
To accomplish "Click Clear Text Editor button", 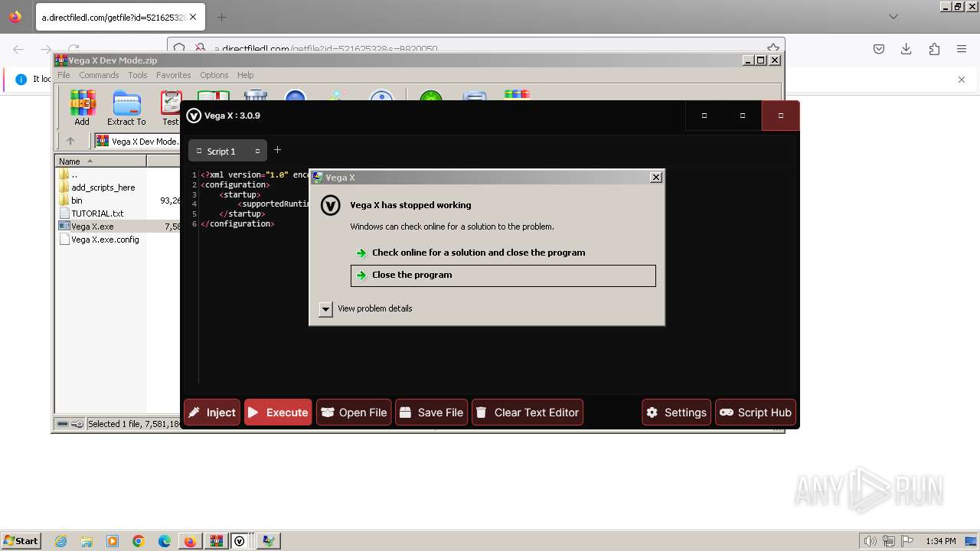I will coord(528,412).
